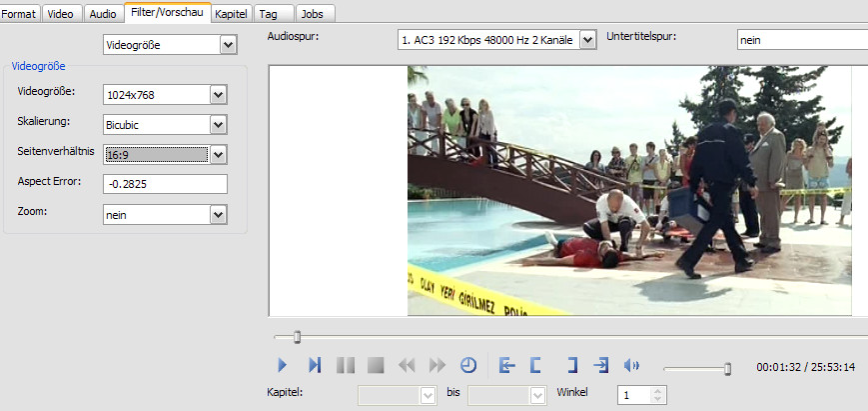Jump to the start marker
This screenshot has height=411, width=868.
(506, 365)
